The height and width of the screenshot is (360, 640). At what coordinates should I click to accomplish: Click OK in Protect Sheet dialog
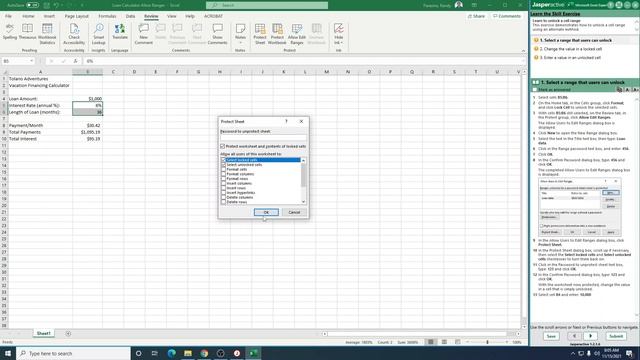coord(266,212)
